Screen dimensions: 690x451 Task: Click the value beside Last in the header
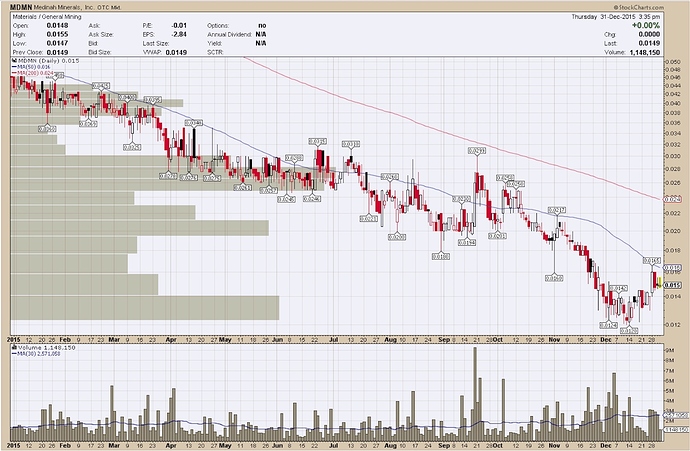tap(649, 43)
